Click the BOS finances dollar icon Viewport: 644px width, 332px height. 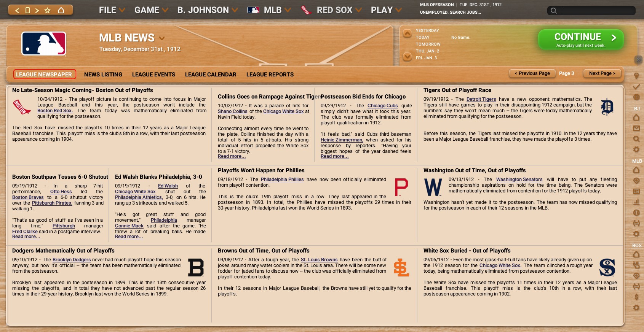(636, 297)
